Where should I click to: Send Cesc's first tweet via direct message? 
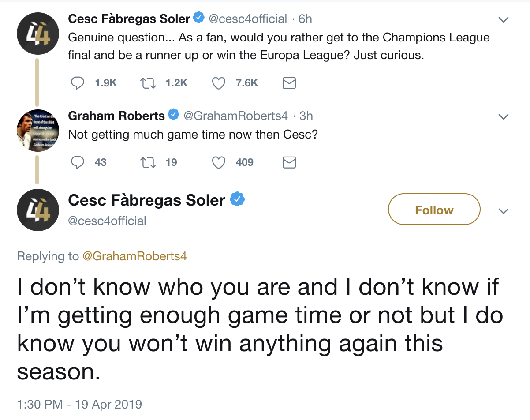289,83
